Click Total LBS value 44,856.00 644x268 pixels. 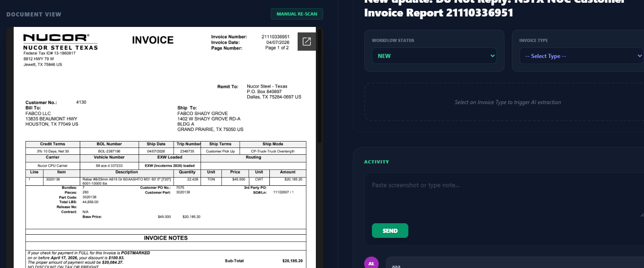pyautogui.click(x=90, y=201)
